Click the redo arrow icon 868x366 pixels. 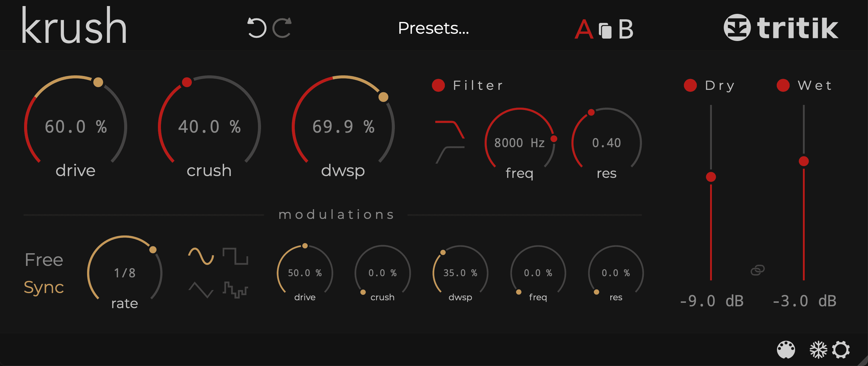click(282, 27)
